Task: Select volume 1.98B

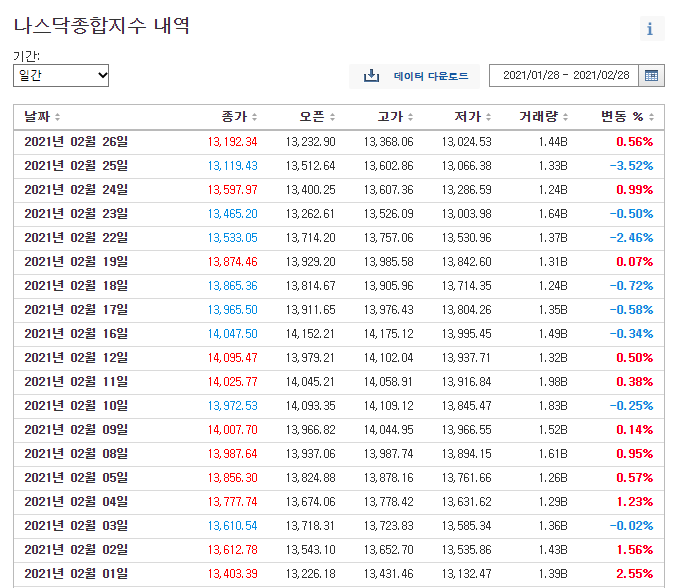Action: pyautogui.click(x=553, y=382)
